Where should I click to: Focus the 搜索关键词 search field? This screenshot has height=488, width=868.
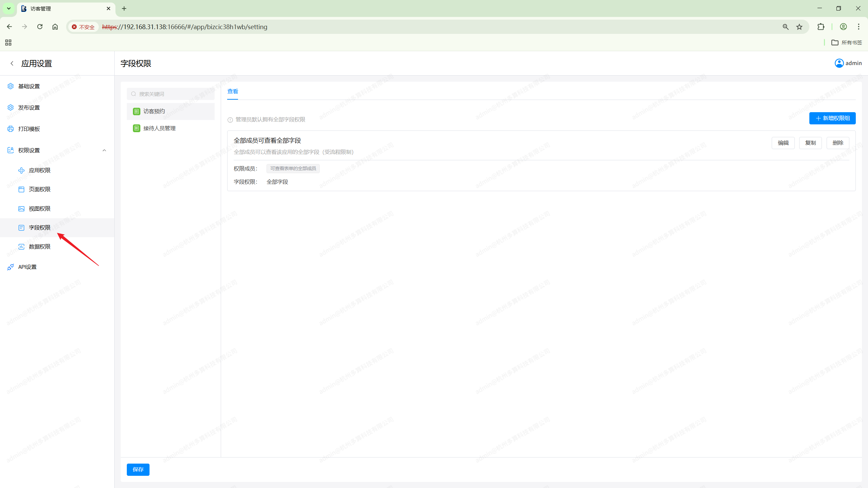tap(173, 94)
